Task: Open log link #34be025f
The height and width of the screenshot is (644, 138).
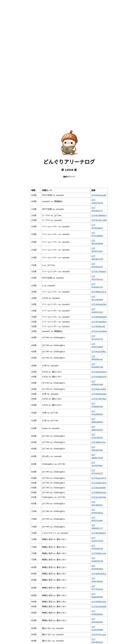Action: 99,377
